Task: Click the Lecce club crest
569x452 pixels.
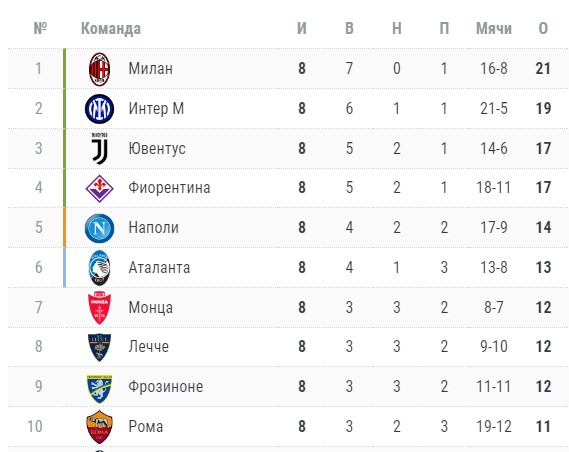Action: 99,347
